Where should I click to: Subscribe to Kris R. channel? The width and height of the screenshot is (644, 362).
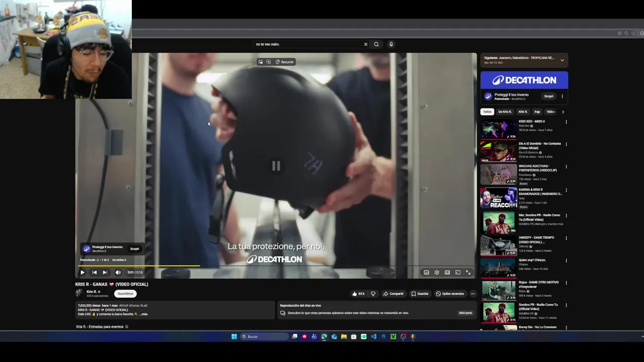pyautogui.click(x=125, y=294)
